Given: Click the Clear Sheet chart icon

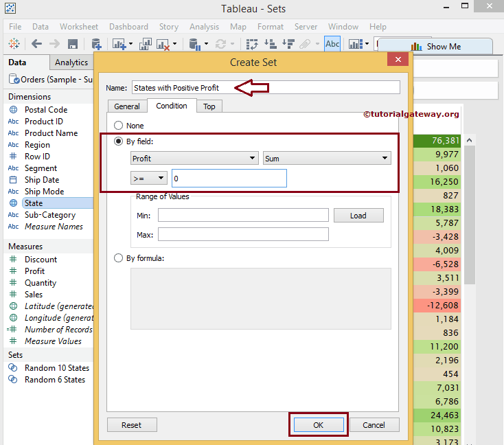Looking at the screenshot, I should (163, 44).
